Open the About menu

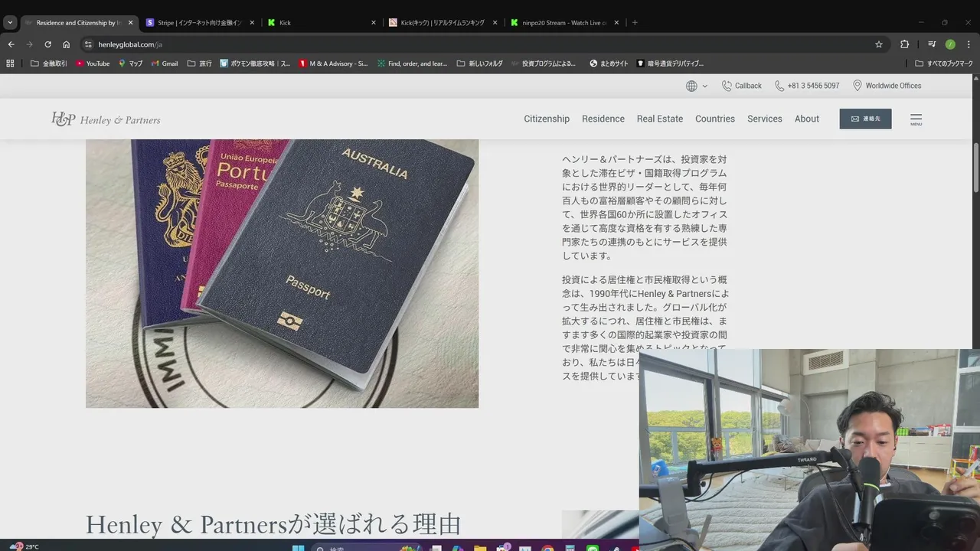[807, 119]
